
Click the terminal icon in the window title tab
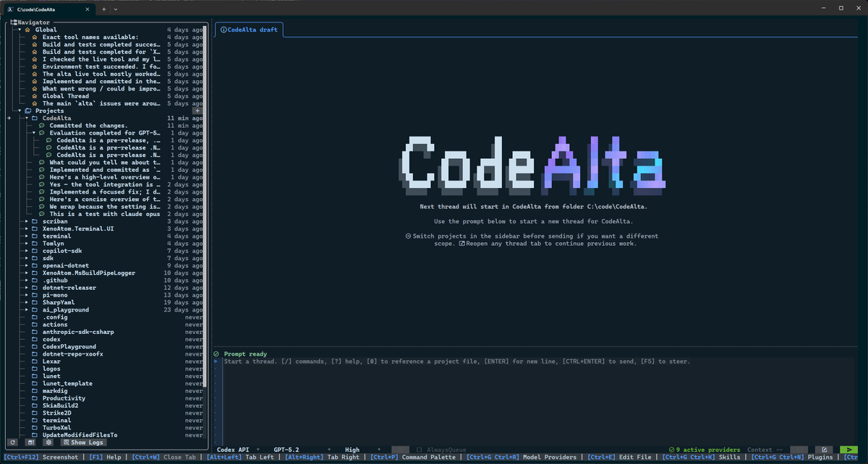(x=9, y=9)
